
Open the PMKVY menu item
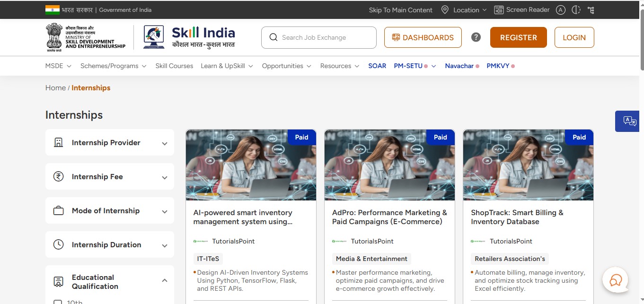(x=501, y=66)
